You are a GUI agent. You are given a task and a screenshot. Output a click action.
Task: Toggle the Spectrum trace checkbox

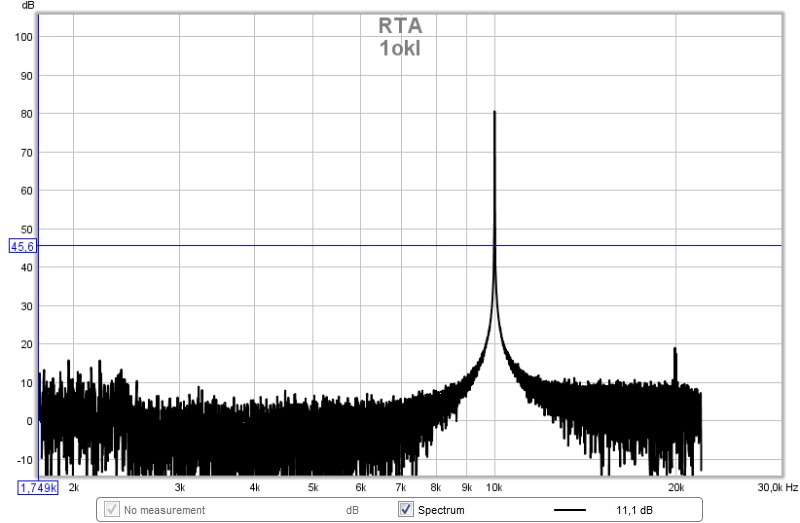406,509
